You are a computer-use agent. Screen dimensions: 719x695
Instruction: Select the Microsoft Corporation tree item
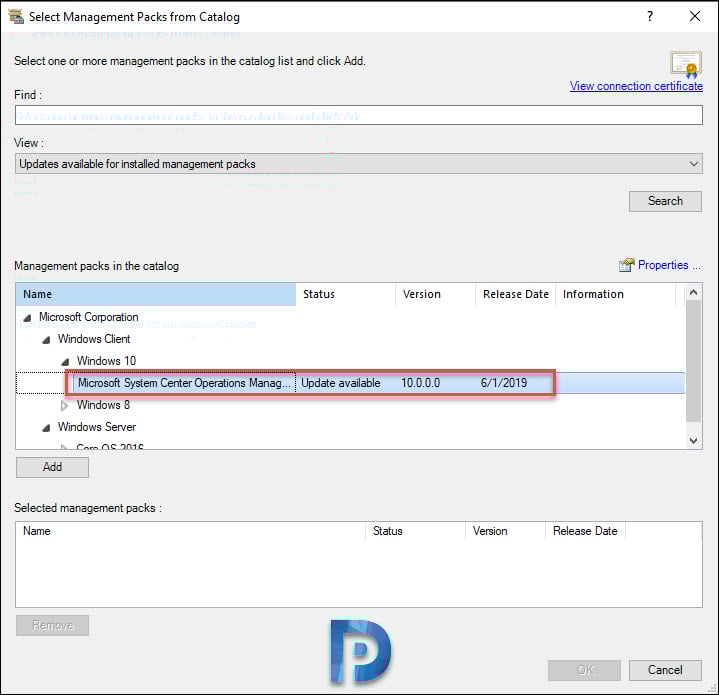(88, 317)
